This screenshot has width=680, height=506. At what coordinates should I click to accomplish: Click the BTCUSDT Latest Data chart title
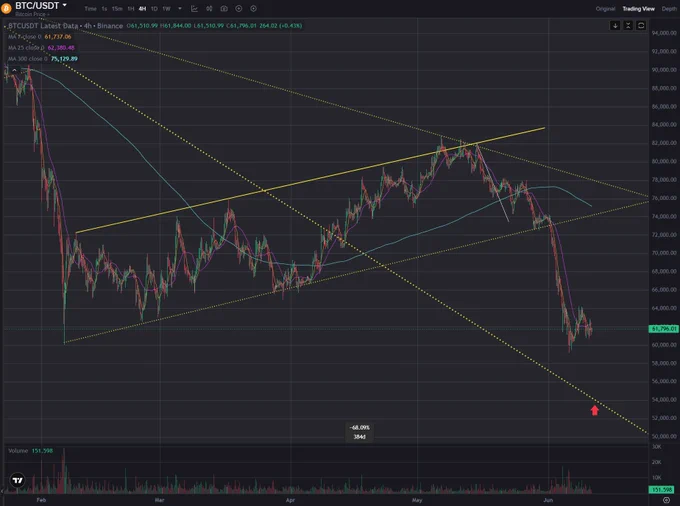(x=65, y=26)
